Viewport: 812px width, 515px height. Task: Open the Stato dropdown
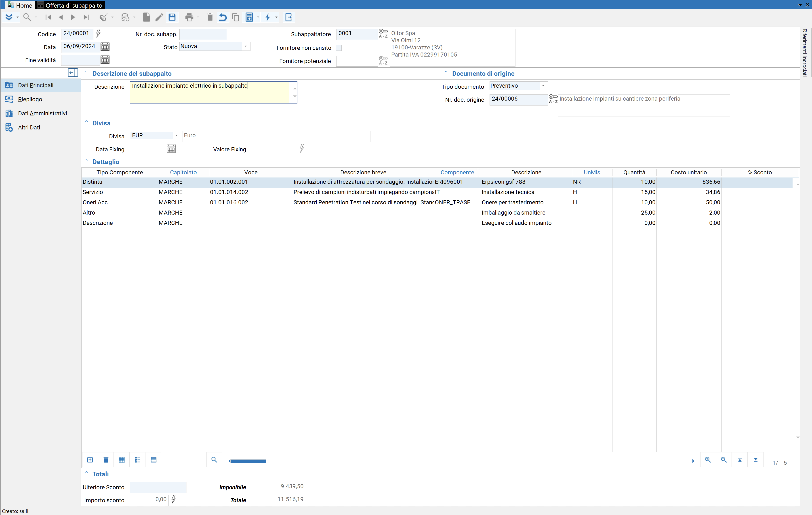246,46
